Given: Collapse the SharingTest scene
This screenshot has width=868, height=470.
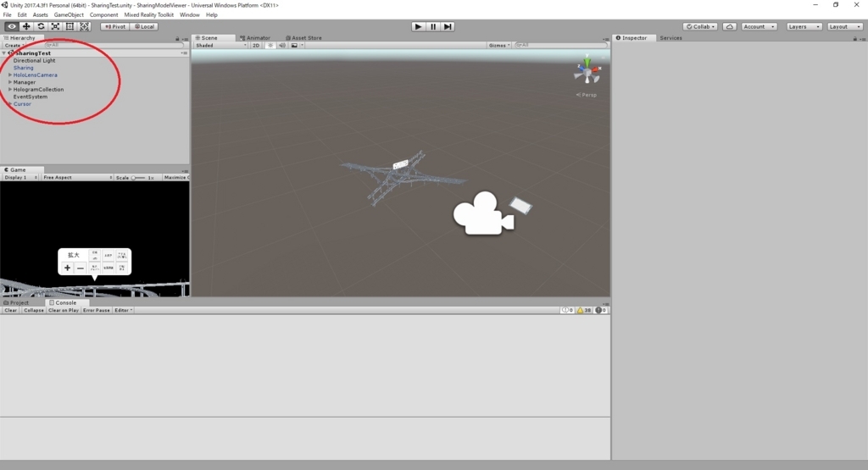Looking at the screenshot, I should point(4,53).
